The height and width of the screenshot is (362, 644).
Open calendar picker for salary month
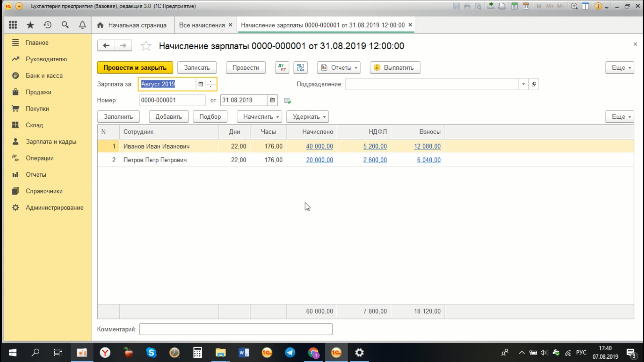tap(201, 84)
